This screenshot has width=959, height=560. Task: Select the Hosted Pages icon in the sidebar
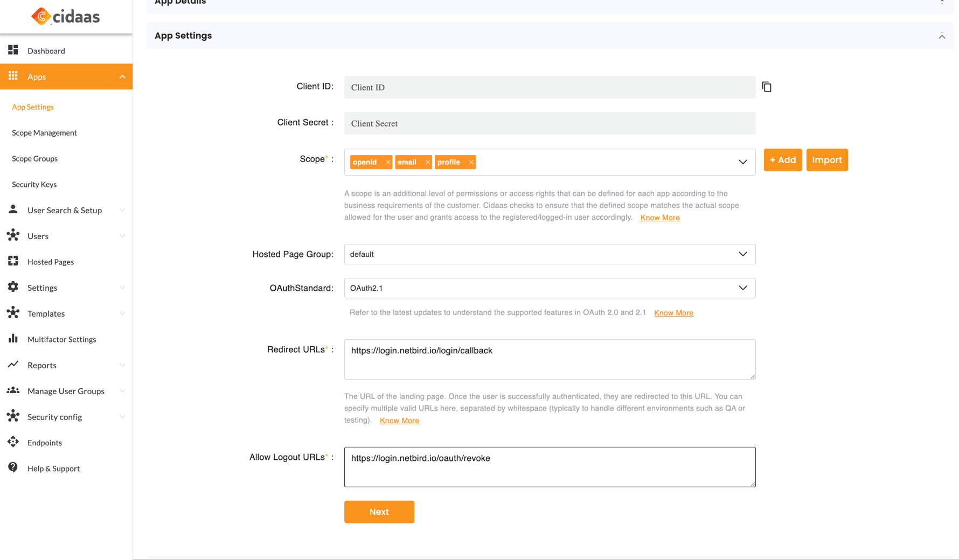[13, 262]
